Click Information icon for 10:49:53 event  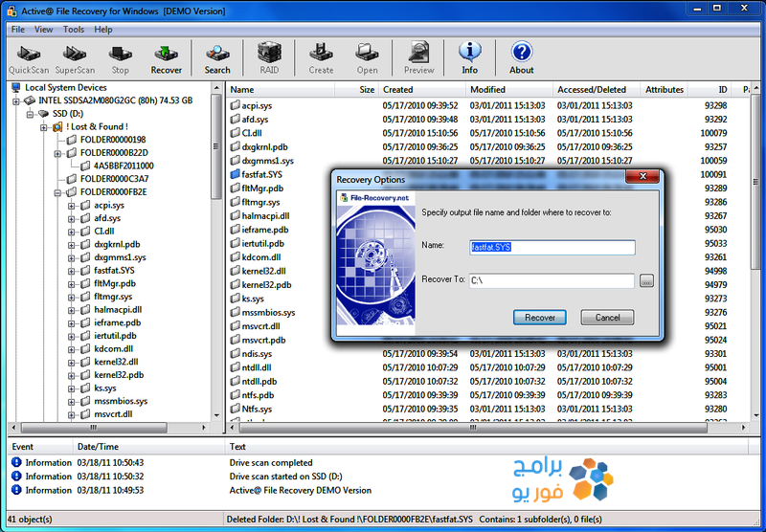tap(16, 490)
